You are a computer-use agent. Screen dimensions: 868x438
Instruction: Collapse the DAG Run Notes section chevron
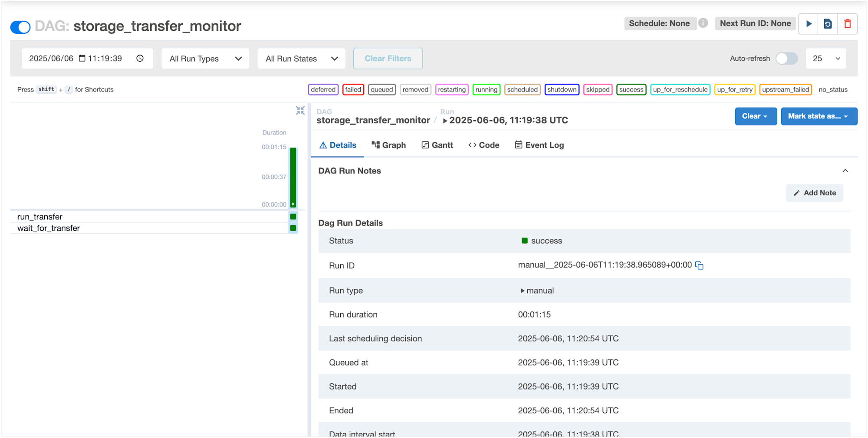coord(845,171)
